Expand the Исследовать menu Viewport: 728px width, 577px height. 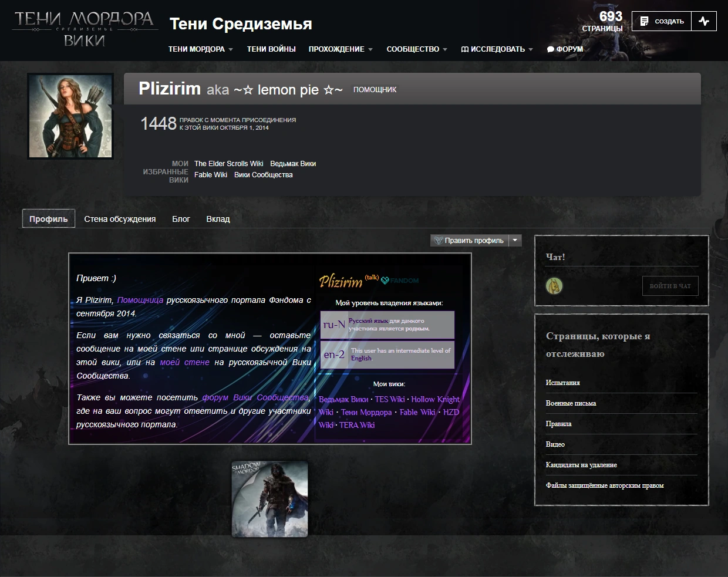[x=497, y=49]
